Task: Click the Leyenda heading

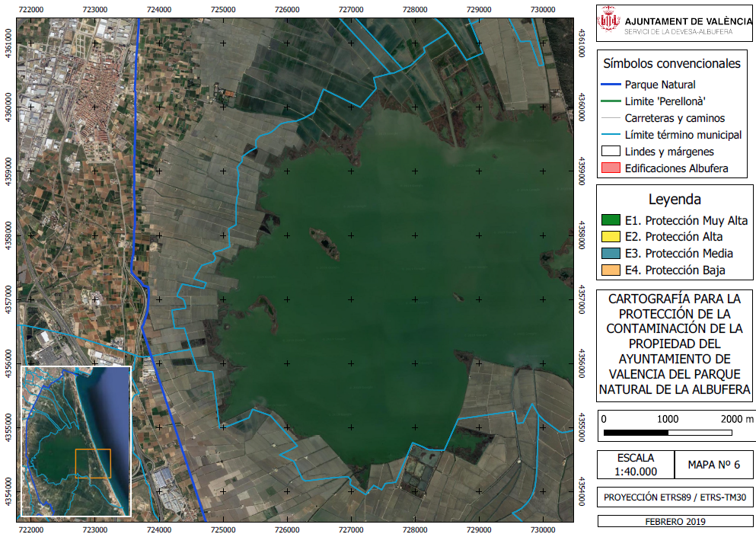Action: [675, 200]
